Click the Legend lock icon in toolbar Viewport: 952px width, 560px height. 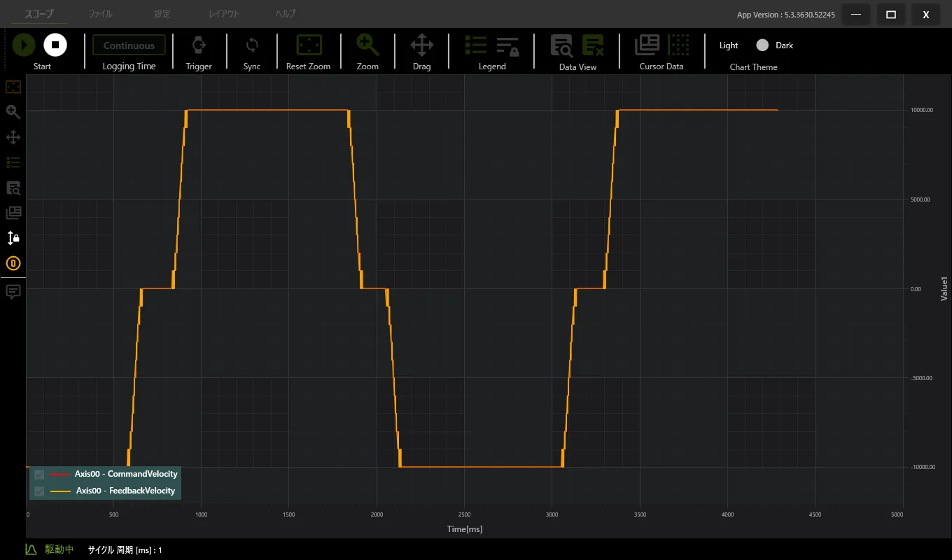pos(507,46)
